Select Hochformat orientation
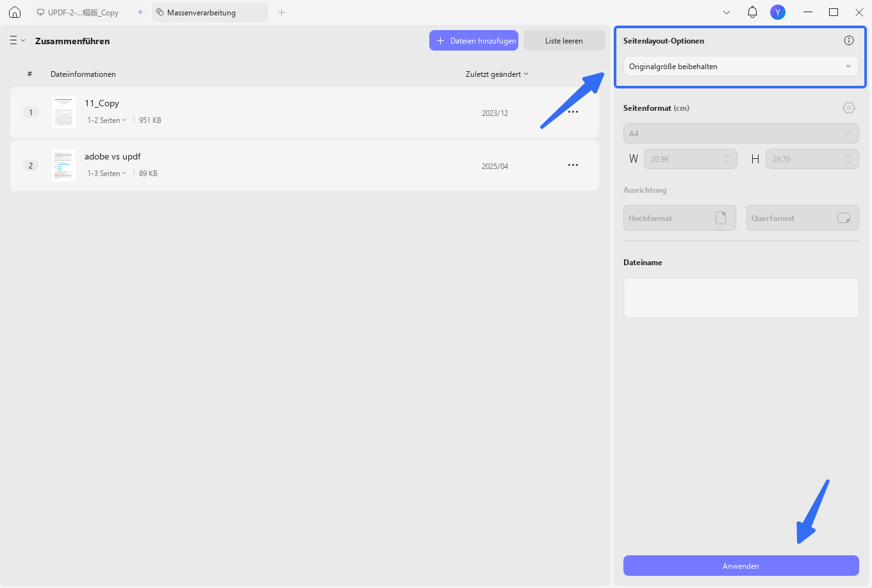The image size is (872, 588). point(680,218)
